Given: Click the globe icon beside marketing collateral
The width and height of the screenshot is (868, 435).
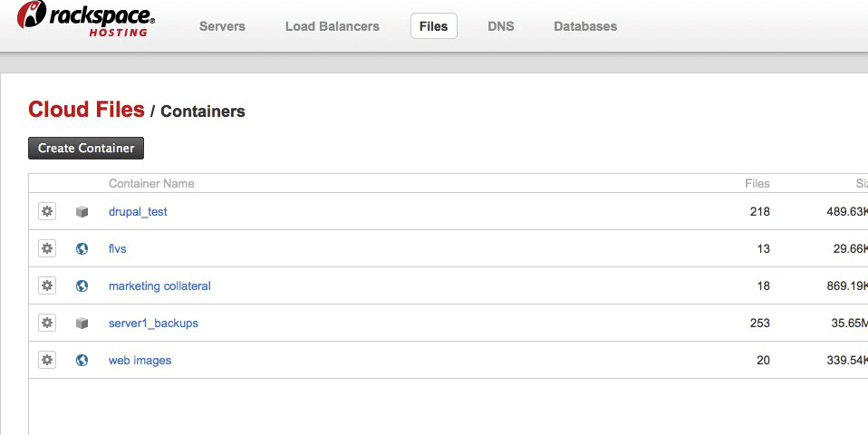Looking at the screenshot, I should (x=82, y=285).
